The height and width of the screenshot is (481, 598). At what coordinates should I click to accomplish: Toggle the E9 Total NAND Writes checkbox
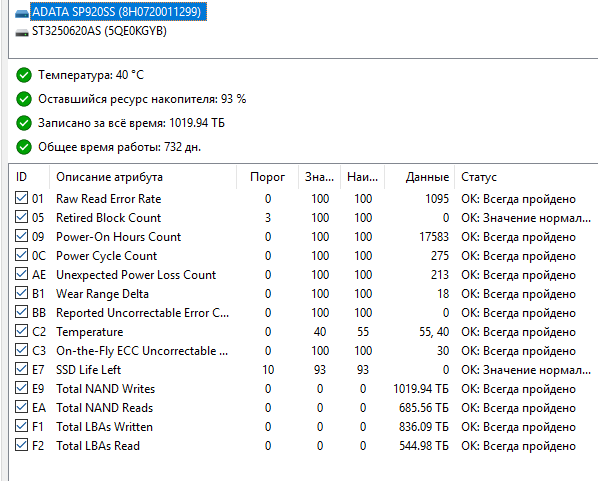(x=21, y=388)
